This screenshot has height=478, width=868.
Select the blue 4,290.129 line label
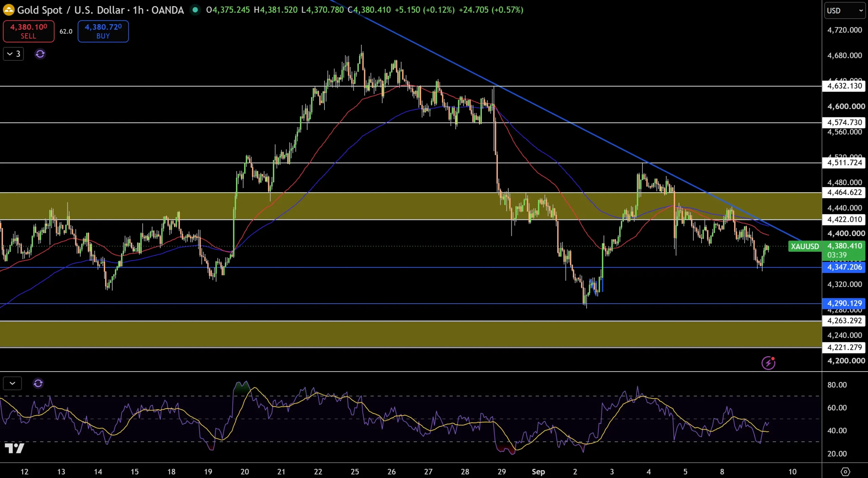click(x=844, y=303)
